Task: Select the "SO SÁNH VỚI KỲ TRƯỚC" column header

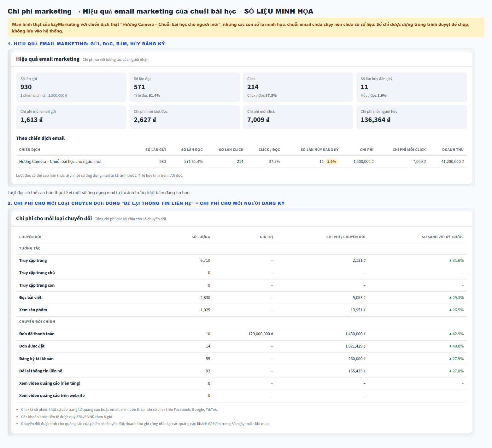Action: [443, 237]
